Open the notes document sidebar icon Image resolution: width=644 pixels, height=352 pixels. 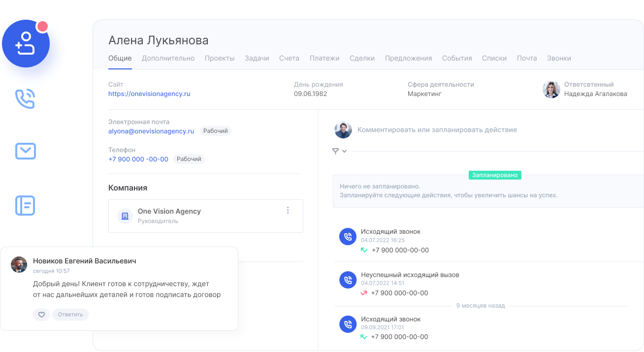click(25, 205)
